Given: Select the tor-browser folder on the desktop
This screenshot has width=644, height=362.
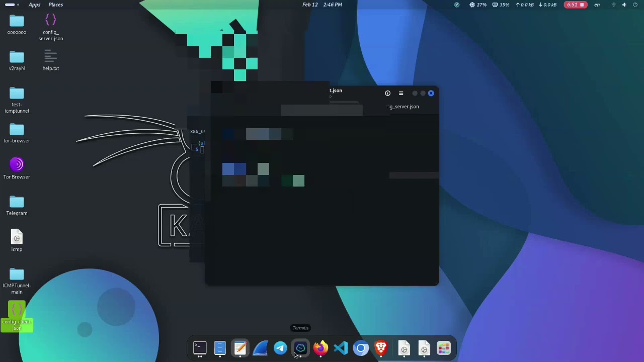Looking at the screenshot, I should click(17, 133).
